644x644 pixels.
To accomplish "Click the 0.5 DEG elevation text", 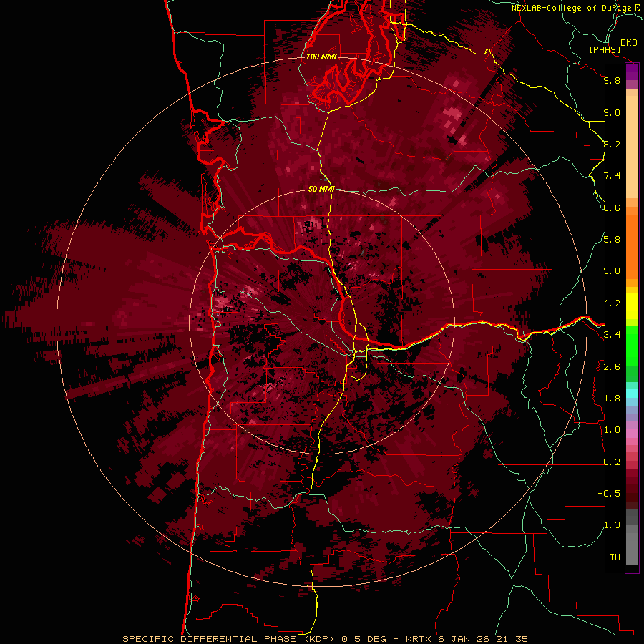I will [364, 639].
